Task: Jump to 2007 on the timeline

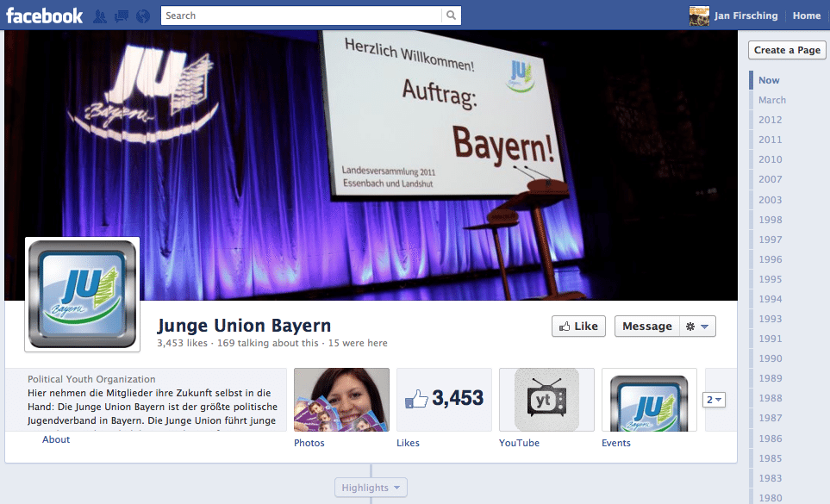Action: [x=771, y=179]
